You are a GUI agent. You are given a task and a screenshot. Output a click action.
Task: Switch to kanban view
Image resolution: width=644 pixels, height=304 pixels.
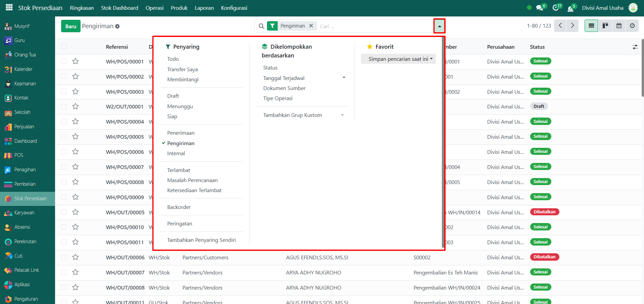pos(605,26)
